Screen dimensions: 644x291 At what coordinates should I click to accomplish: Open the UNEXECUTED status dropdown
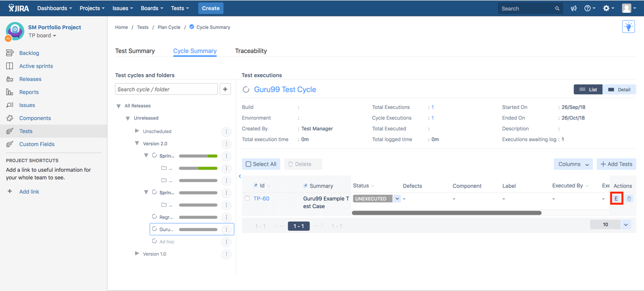point(397,199)
